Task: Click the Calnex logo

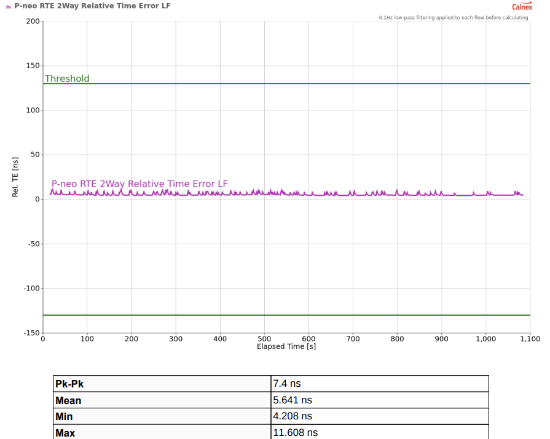Action: 522,6
